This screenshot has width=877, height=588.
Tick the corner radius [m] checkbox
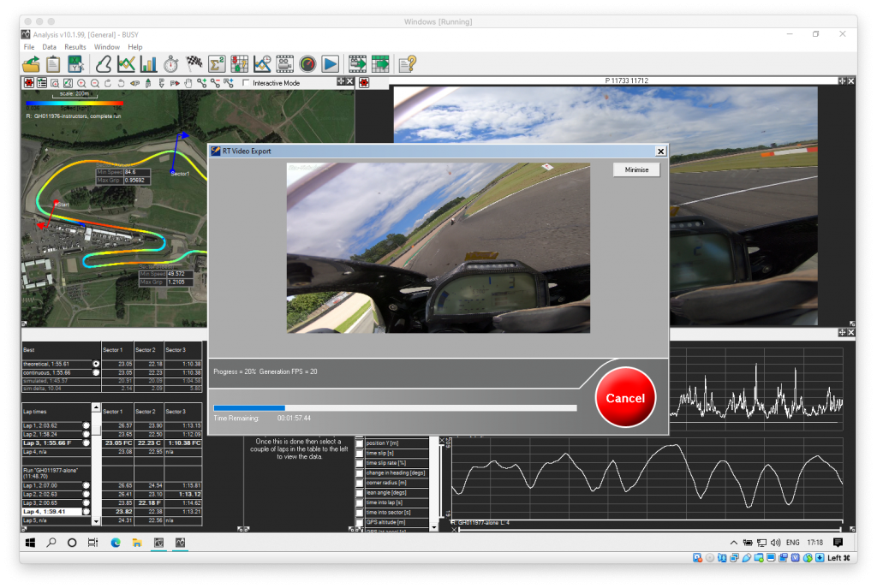(x=360, y=484)
